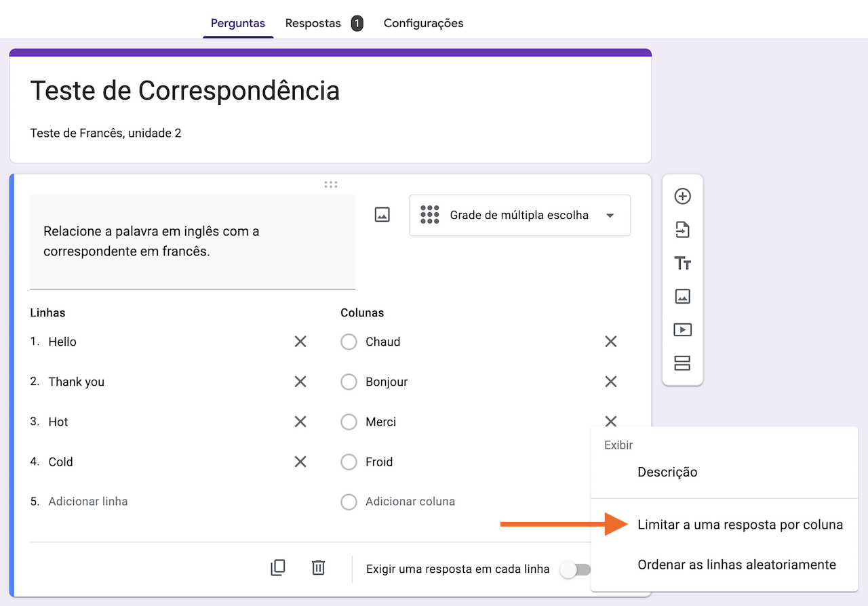Select the Chaud column radio button
The image size is (868, 606).
click(349, 342)
